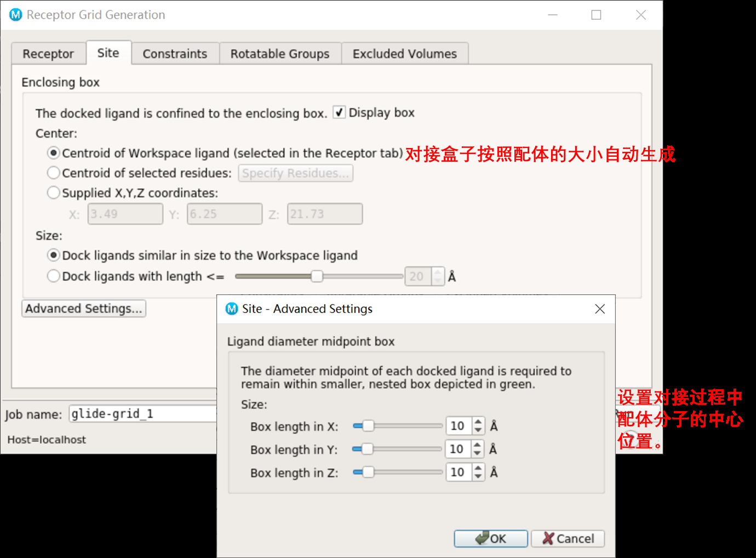This screenshot has width=756, height=558.
Task: Click Cancel in Advanced Settings dialog
Action: tap(568, 539)
